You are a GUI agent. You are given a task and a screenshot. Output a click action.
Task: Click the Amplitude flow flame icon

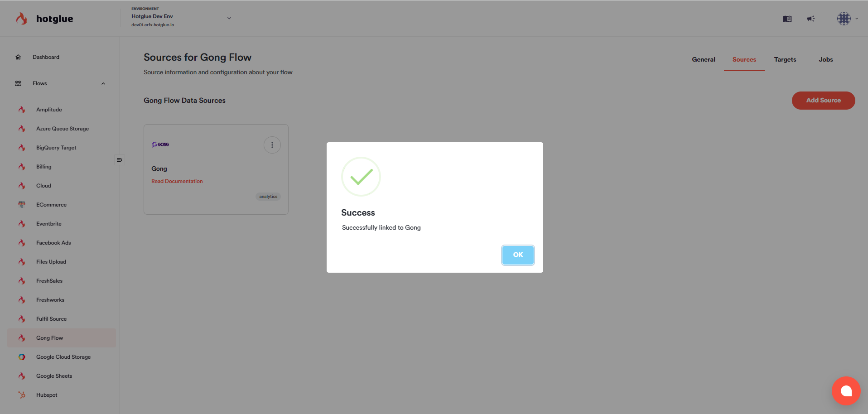(x=22, y=110)
